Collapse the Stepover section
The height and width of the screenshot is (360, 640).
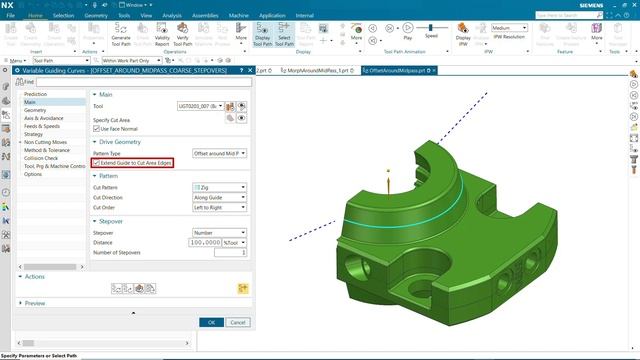tap(95, 221)
